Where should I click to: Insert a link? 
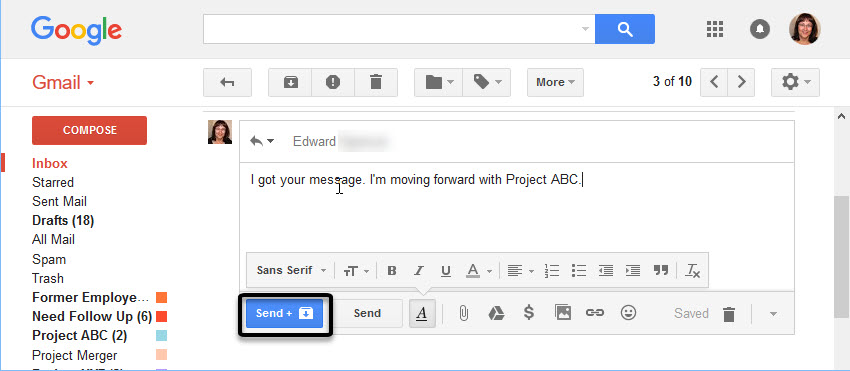595,312
